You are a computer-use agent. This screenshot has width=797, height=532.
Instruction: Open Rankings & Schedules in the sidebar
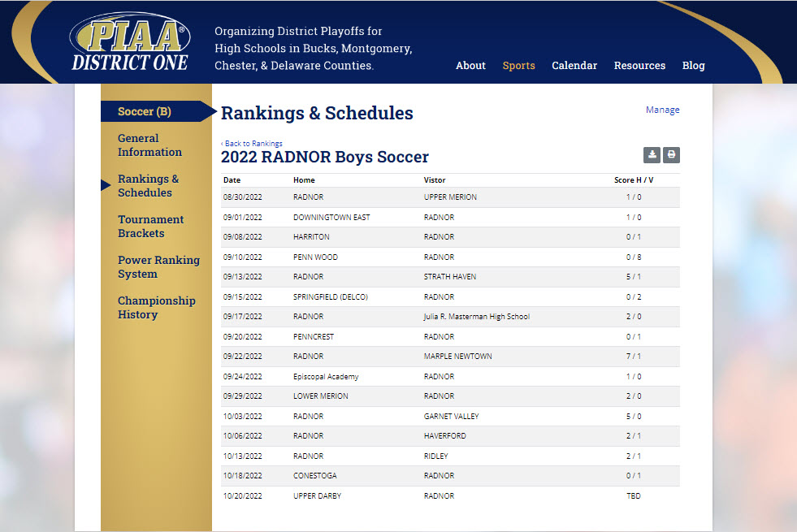tap(148, 186)
